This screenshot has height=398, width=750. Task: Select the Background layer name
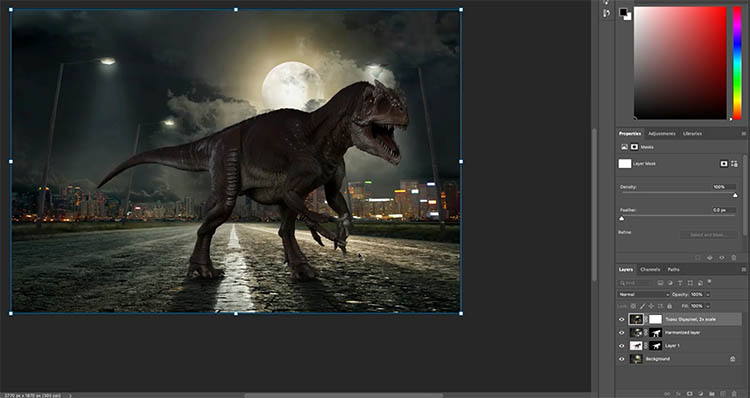(x=658, y=359)
